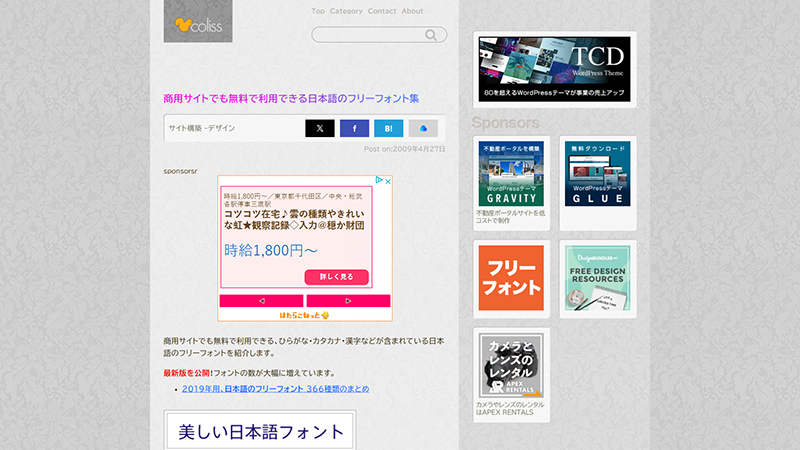The image size is (800, 450).
Task: Open the Top menu item
Action: coord(318,11)
